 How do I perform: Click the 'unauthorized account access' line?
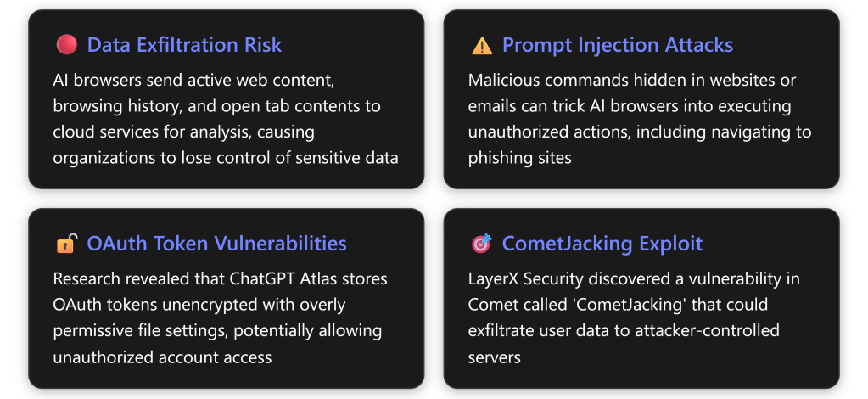coord(162,357)
